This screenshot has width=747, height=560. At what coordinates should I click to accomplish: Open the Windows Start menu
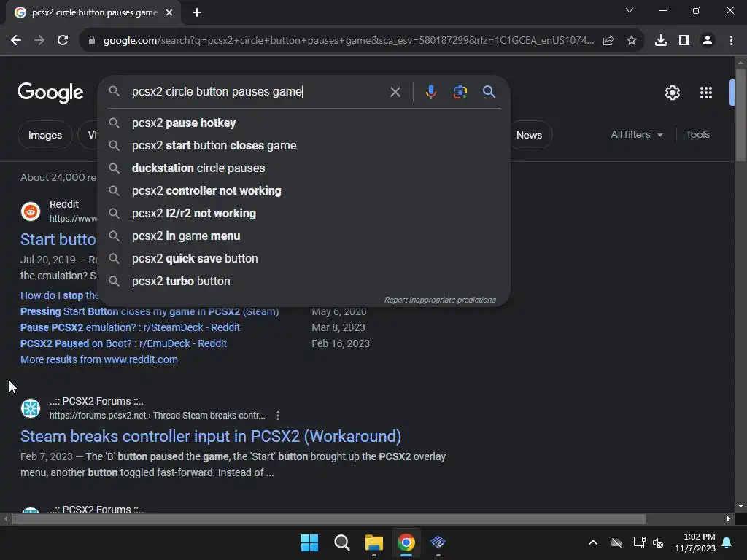coord(309,542)
